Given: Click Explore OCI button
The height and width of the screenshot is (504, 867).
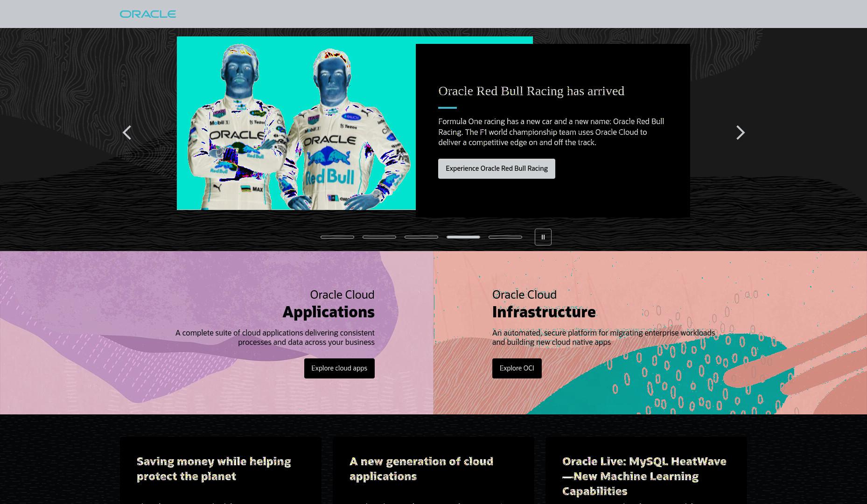Looking at the screenshot, I should point(517,368).
